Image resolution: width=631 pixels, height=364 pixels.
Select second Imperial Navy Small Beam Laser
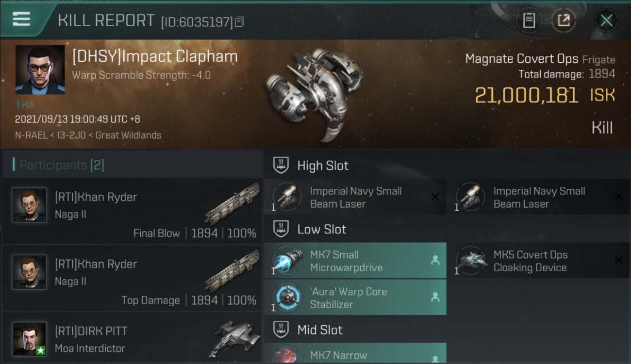click(538, 197)
